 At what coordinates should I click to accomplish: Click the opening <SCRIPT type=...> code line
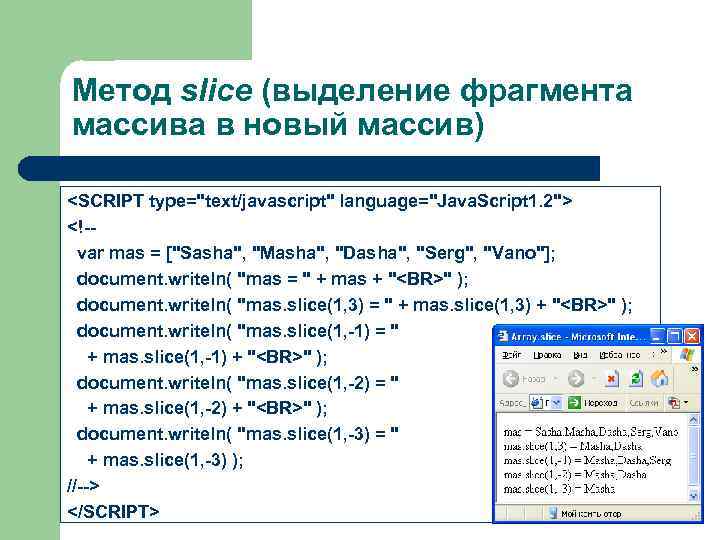(x=320, y=201)
